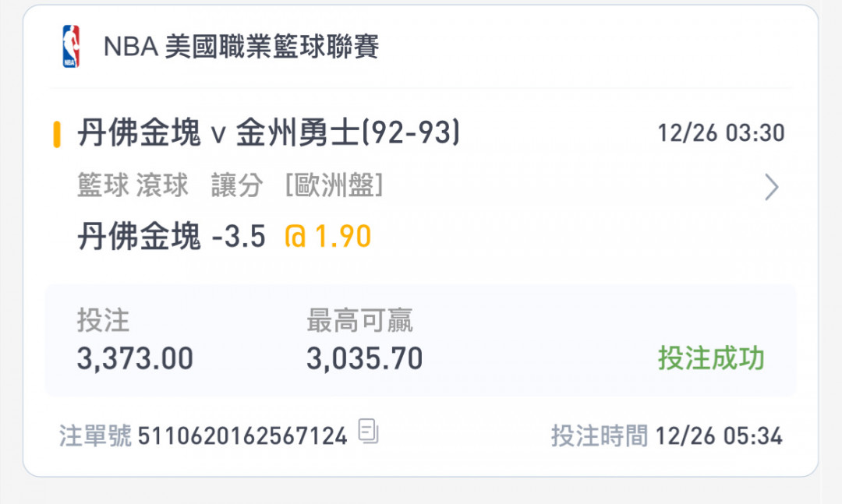Click the 籃球 滾球 bet type label
Viewport: 842px width, 504px height.
[133, 185]
